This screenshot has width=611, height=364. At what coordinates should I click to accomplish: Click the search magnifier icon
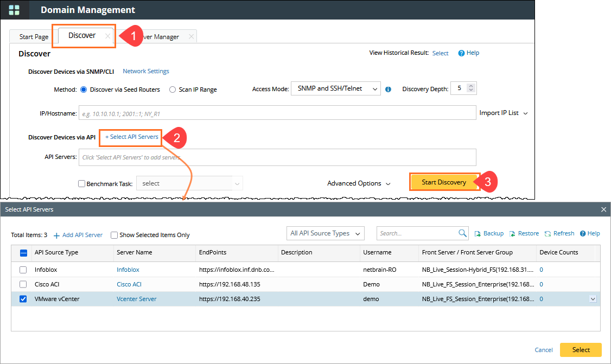point(462,233)
